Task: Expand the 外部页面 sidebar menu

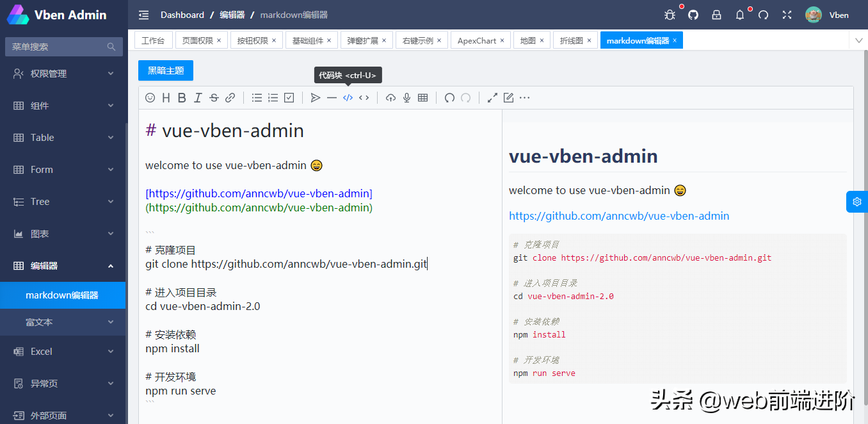Action: click(63, 416)
